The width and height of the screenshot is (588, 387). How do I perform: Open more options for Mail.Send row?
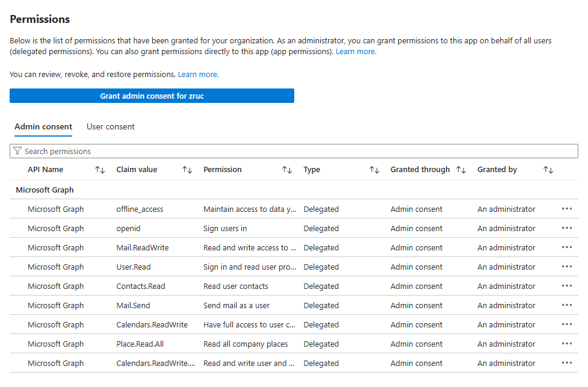point(566,305)
